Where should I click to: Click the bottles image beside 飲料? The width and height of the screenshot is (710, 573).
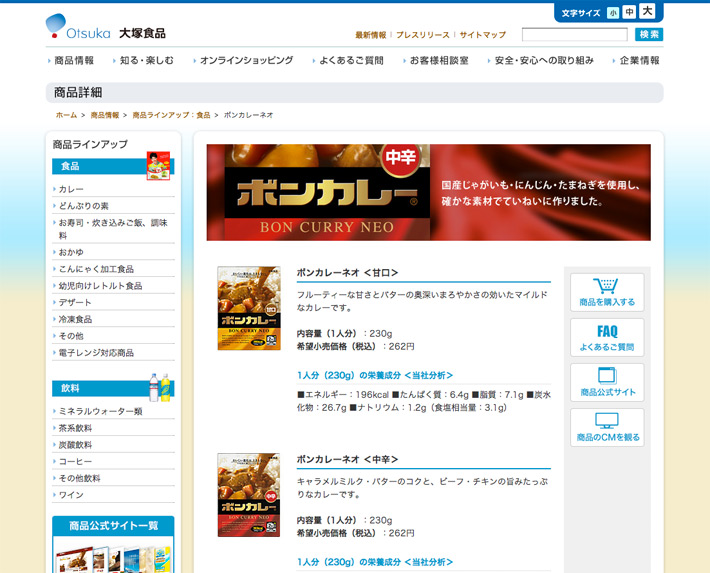(160, 387)
